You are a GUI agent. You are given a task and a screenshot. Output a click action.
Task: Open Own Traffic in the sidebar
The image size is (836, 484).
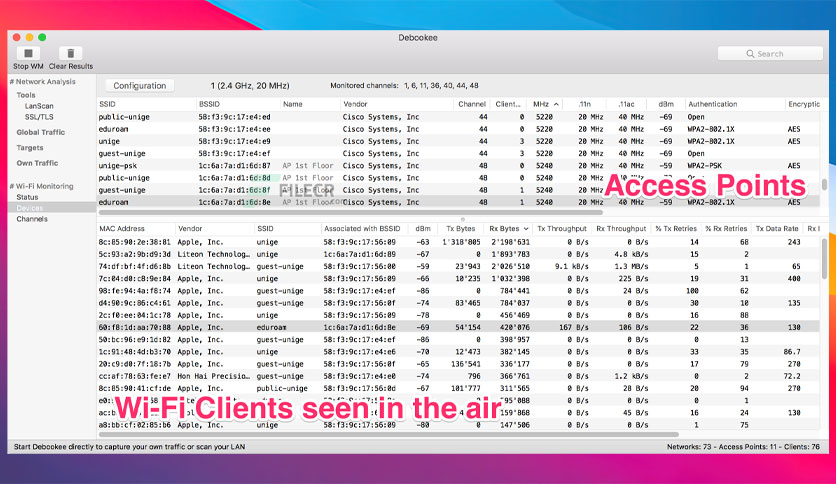(37, 163)
